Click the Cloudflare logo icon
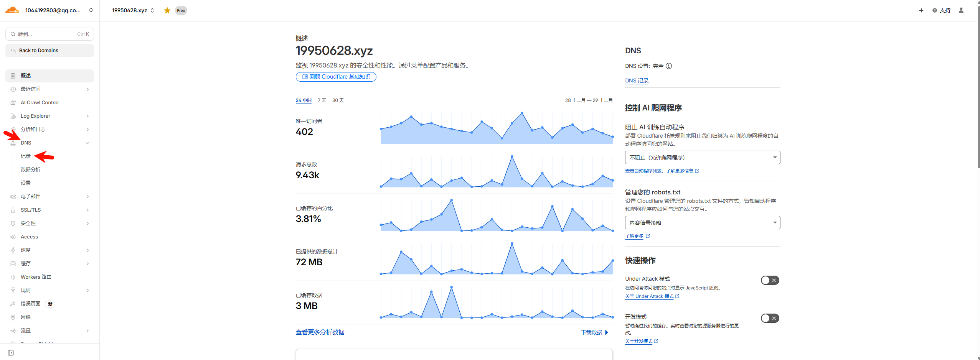This screenshot has width=980, height=360. (x=12, y=10)
